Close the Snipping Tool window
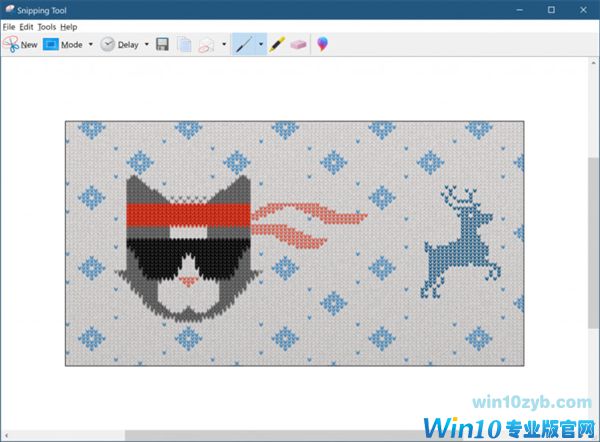Image resolution: width=600 pixels, height=442 pixels. [584, 10]
